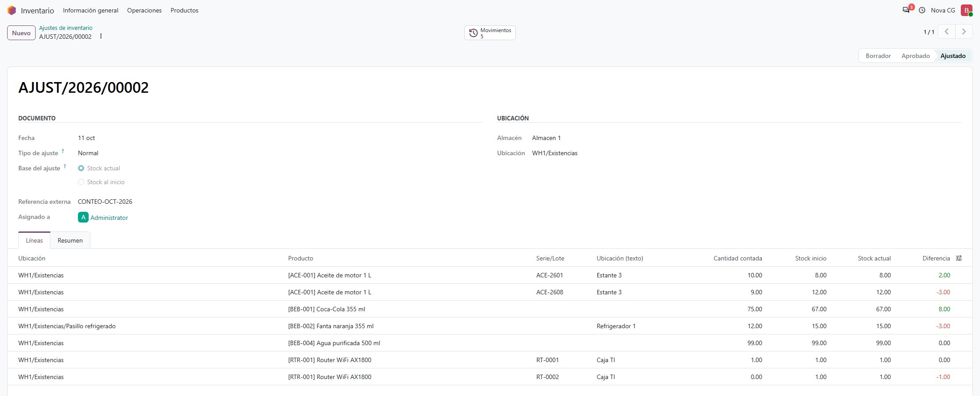Switch to the Líneas tab
The image size is (980, 396).
point(34,240)
